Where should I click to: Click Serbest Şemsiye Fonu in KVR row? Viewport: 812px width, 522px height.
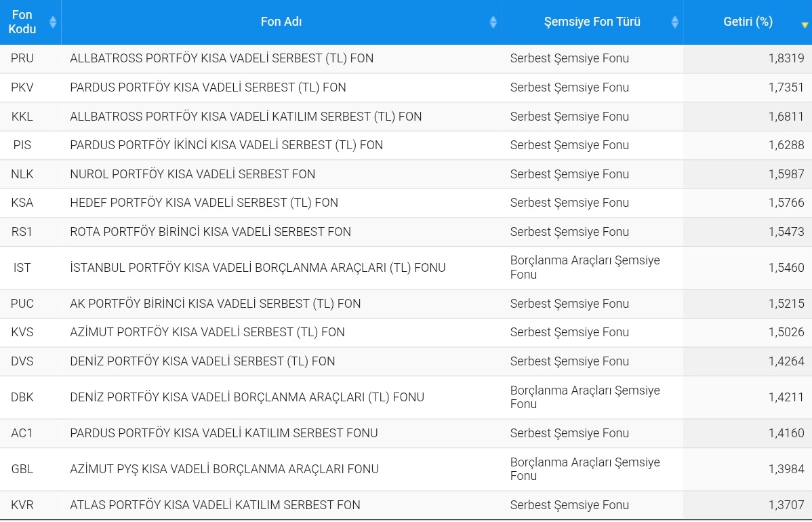[569, 505]
